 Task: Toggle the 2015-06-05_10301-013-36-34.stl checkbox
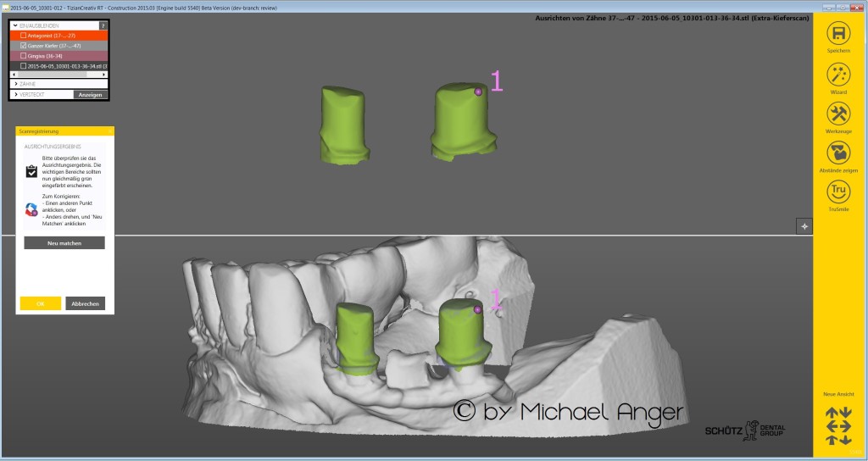[x=23, y=66]
